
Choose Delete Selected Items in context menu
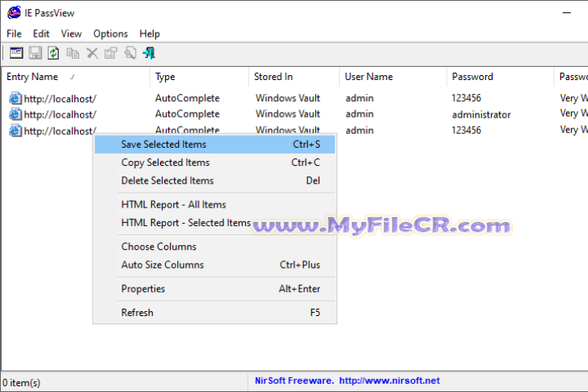coord(215,180)
